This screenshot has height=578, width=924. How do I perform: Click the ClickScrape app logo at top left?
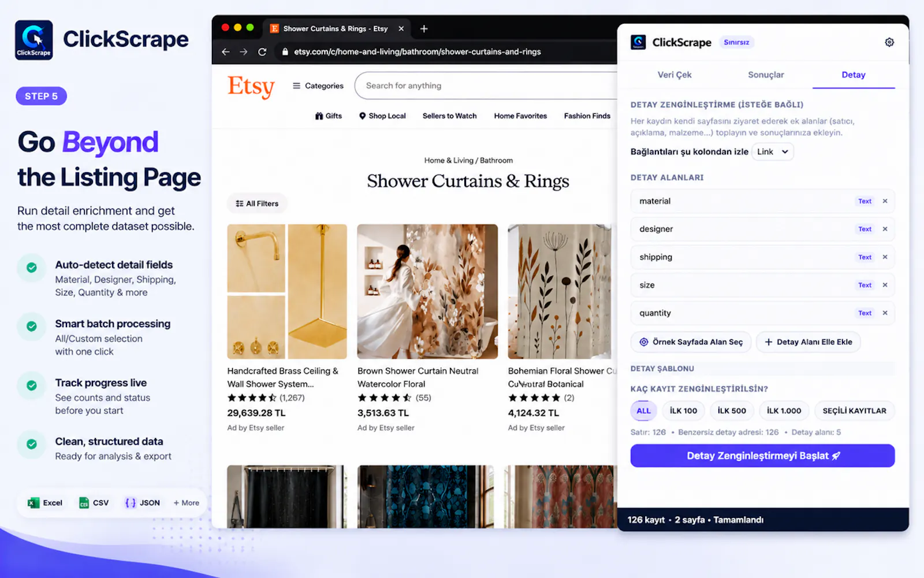[x=33, y=40]
